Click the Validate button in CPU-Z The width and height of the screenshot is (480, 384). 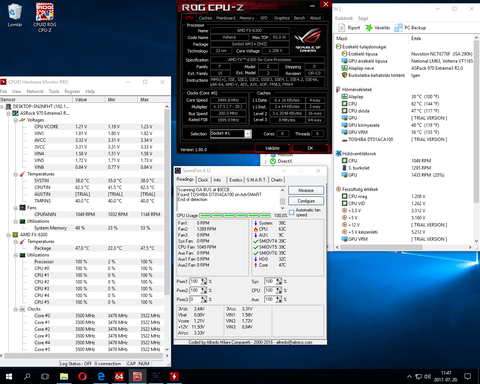pyautogui.click(x=272, y=148)
